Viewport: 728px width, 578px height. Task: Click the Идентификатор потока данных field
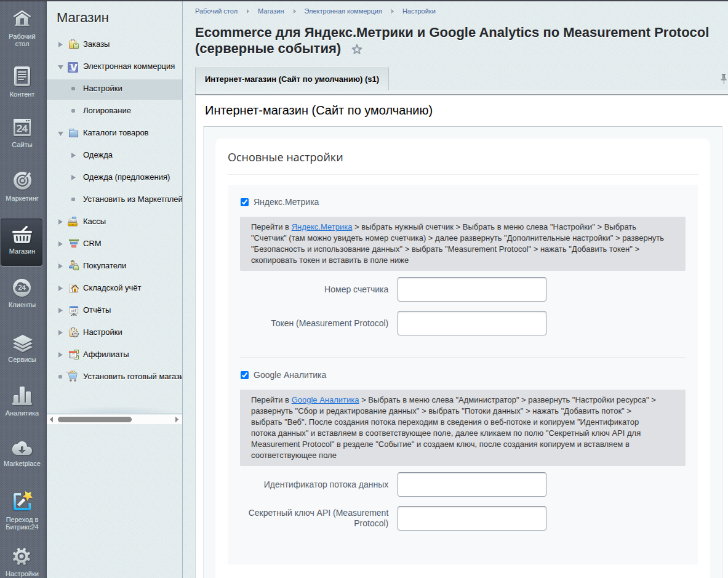pos(472,484)
